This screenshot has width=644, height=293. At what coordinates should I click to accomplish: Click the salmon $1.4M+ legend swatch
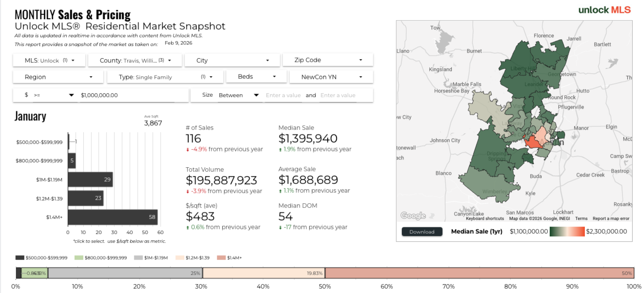click(x=221, y=258)
